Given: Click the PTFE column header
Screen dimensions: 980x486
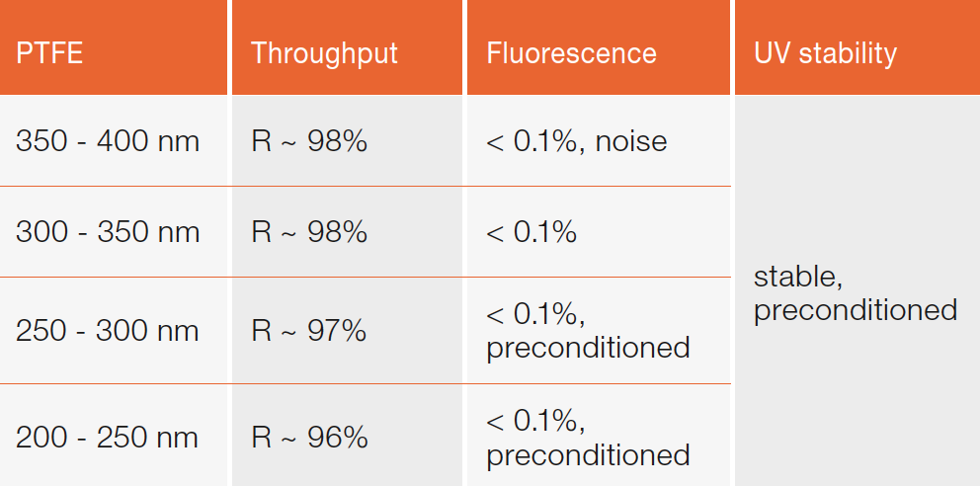Looking at the screenshot, I should (49, 53).
